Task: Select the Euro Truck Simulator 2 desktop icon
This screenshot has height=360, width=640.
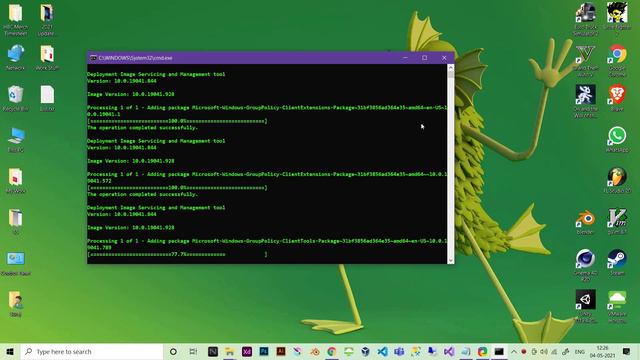Action: [x=585, y=19]
